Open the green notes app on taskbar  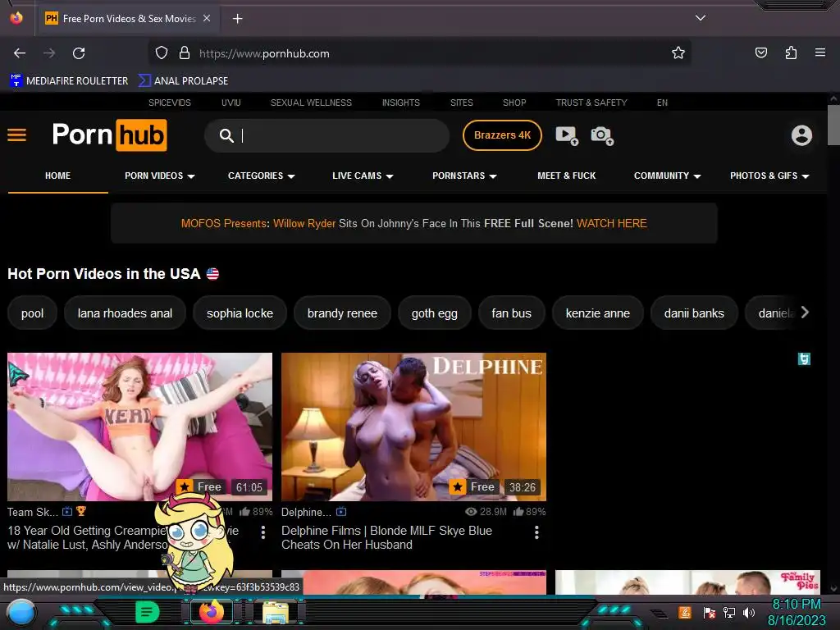tap(147, 612)
